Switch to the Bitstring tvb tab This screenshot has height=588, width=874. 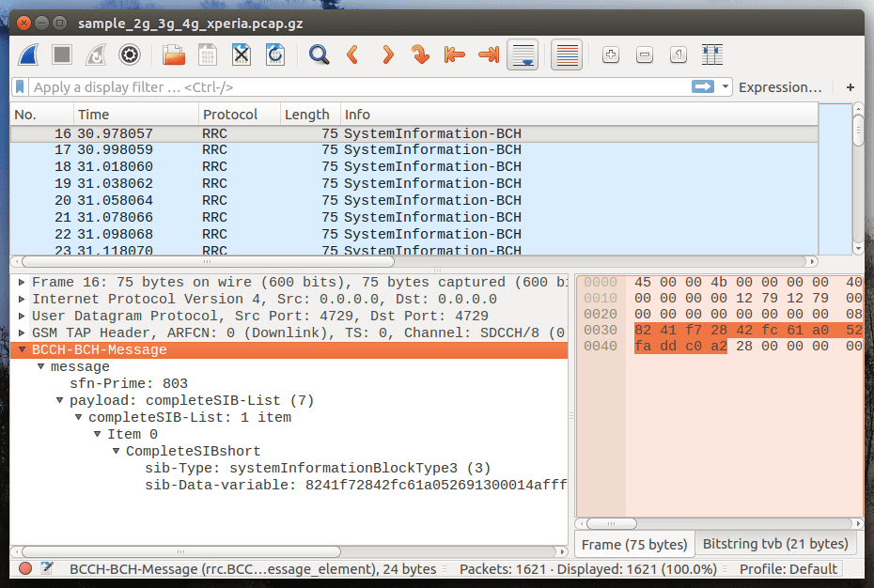coord(774,544)
